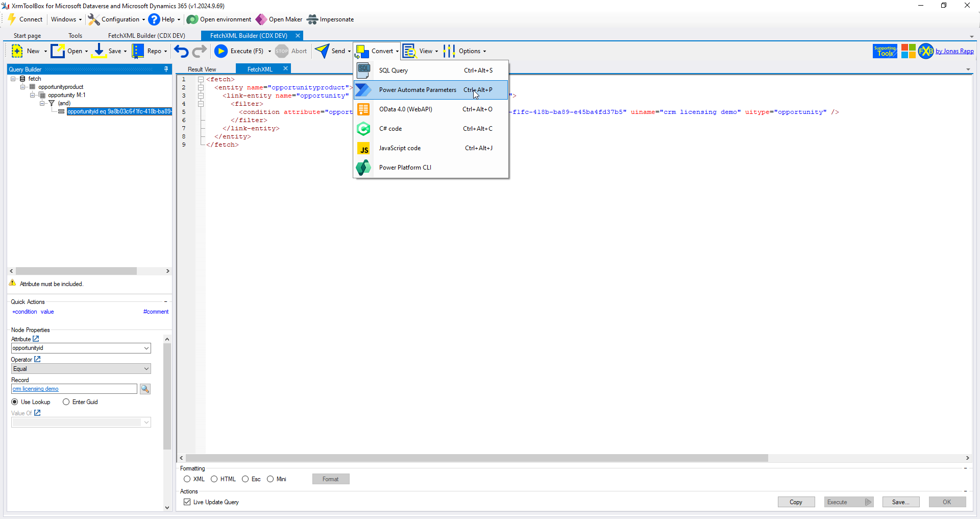Collapse the (and) filter node
The image size is (980, 519).
click(x=42, y=103)
